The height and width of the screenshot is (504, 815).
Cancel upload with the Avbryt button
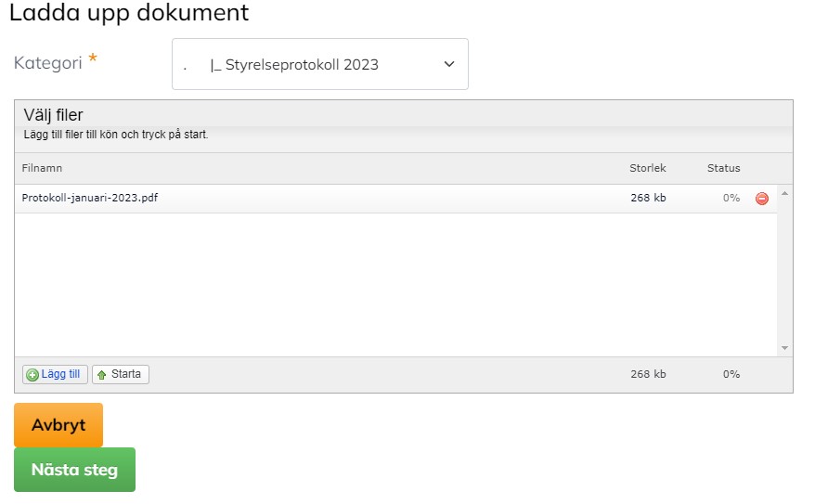(x=58, y=424)
